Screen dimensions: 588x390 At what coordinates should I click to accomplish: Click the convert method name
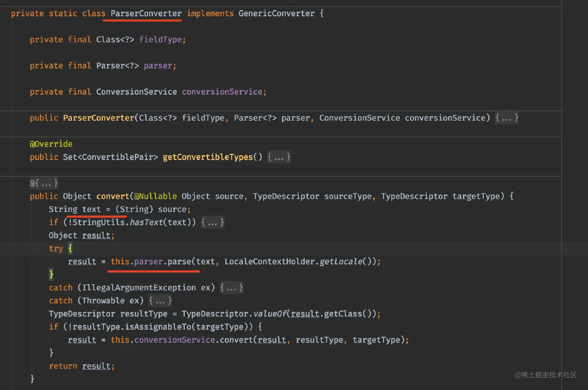(113, 196)
